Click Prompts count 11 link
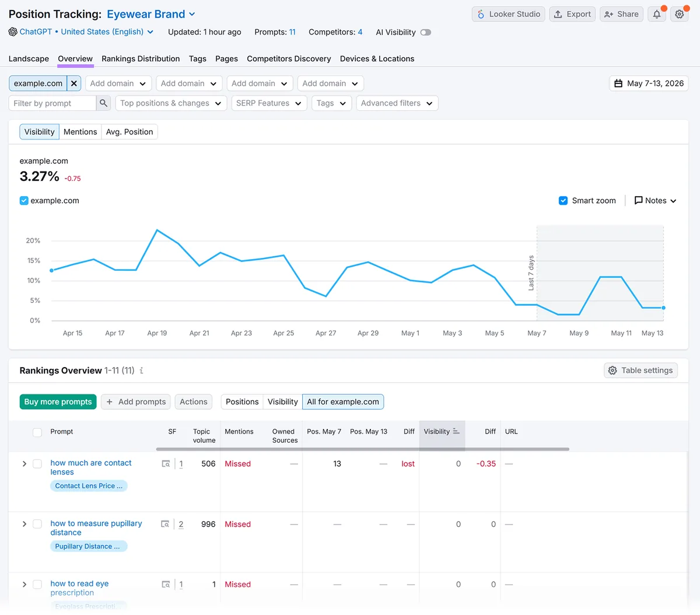The width and height of the screenshot is (700, 615). click(x=292, y=32)
